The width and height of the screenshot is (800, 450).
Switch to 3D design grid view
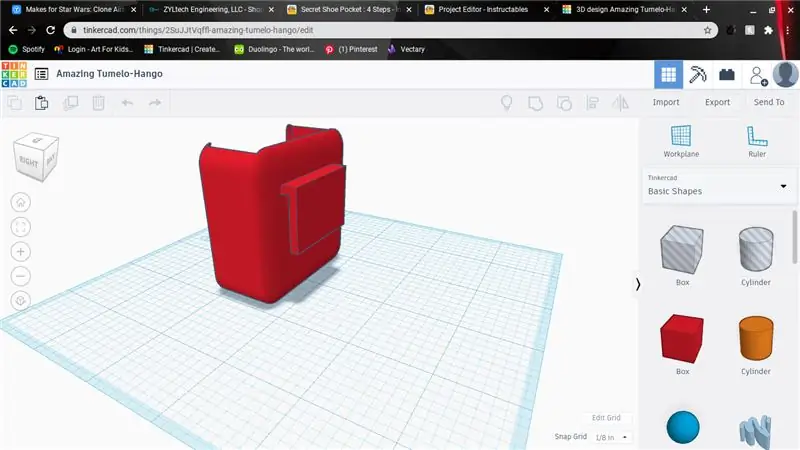[x=668, y=74]
